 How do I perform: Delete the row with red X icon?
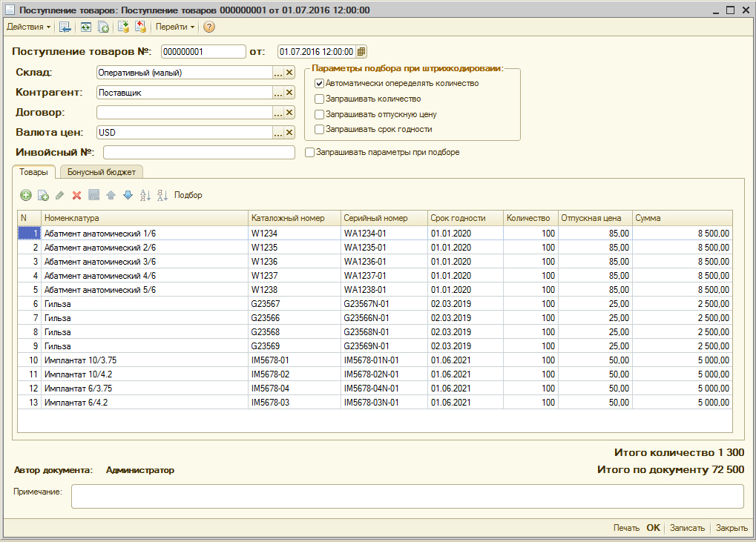click(x=76, y=195)
